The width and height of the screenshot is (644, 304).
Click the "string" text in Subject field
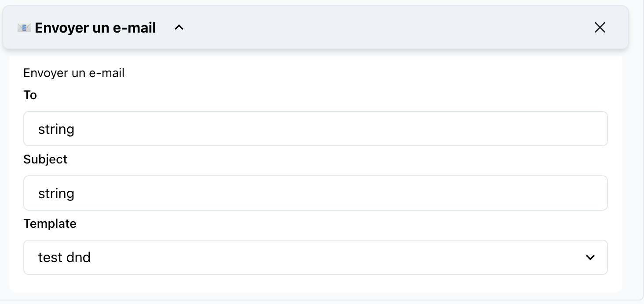coord(56,193)
